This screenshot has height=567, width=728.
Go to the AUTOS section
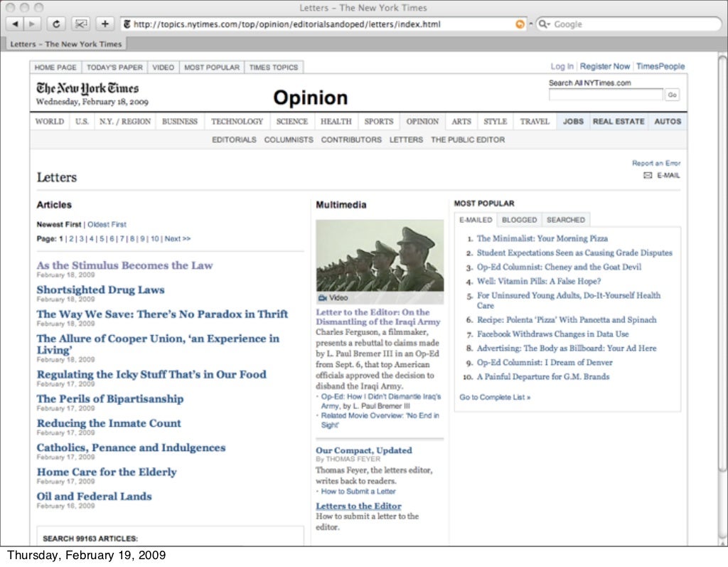tap(668, 122)
